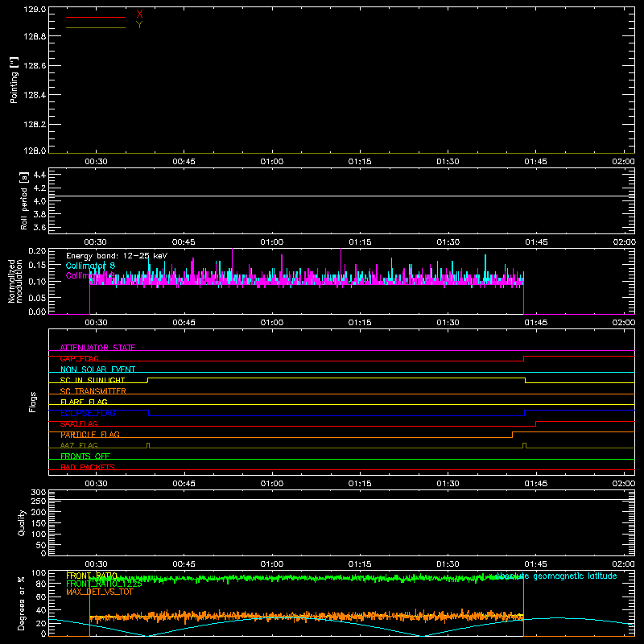Click 02:00 time label under Pointing plot
This screenshot has height=644, width=644.
pyautogui.click(x=623, y=162)
